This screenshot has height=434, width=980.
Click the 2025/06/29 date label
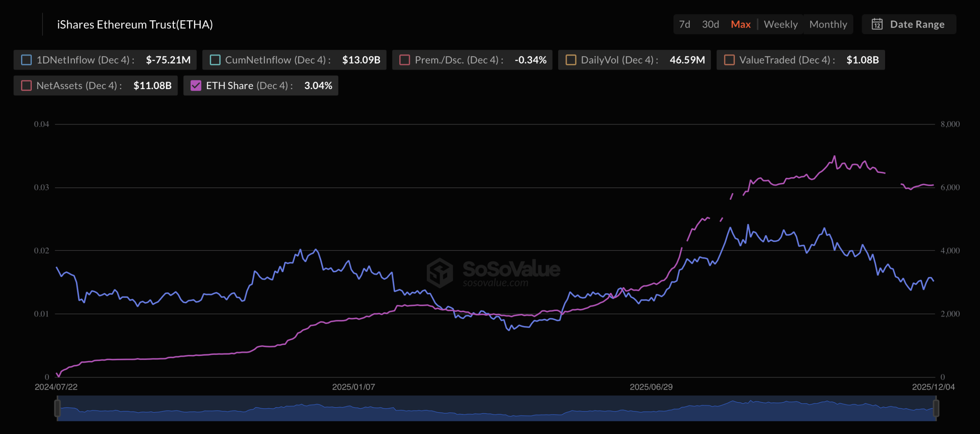(x=652, y=387)
